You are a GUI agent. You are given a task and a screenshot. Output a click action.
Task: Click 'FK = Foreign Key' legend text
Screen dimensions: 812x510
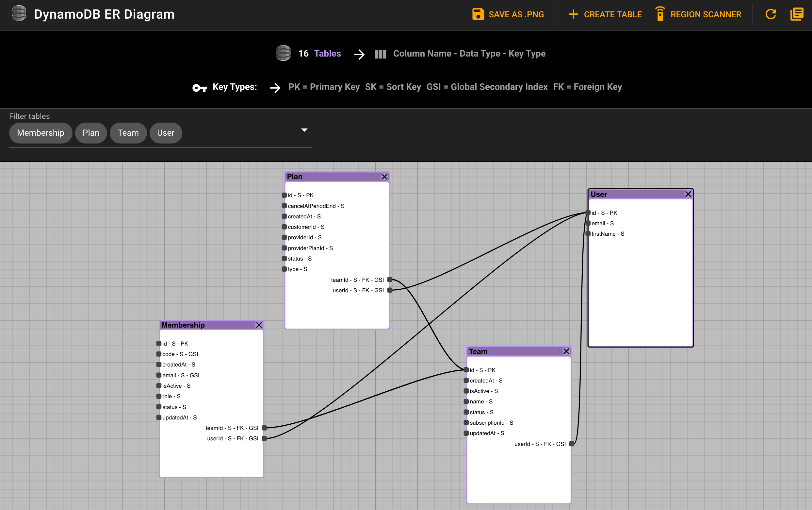coord(587,87)
